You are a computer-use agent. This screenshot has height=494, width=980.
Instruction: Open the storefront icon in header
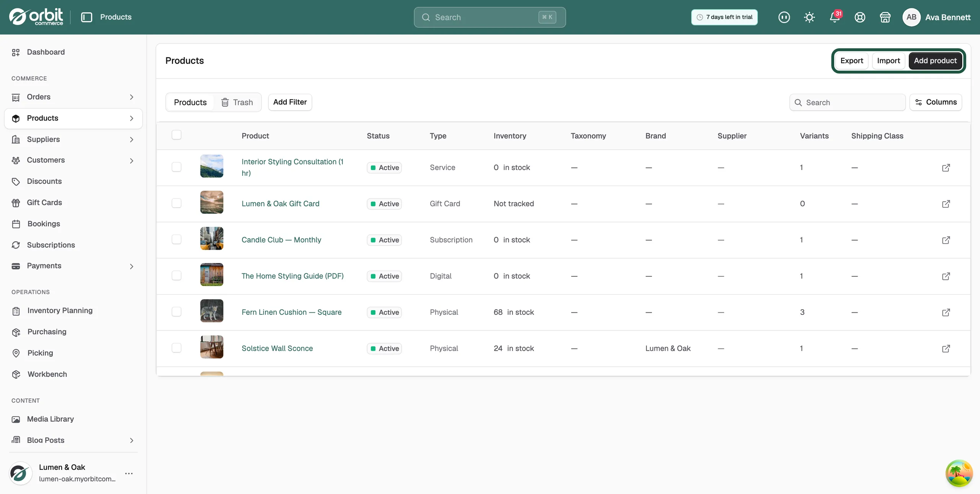click(x=885, y=17)
